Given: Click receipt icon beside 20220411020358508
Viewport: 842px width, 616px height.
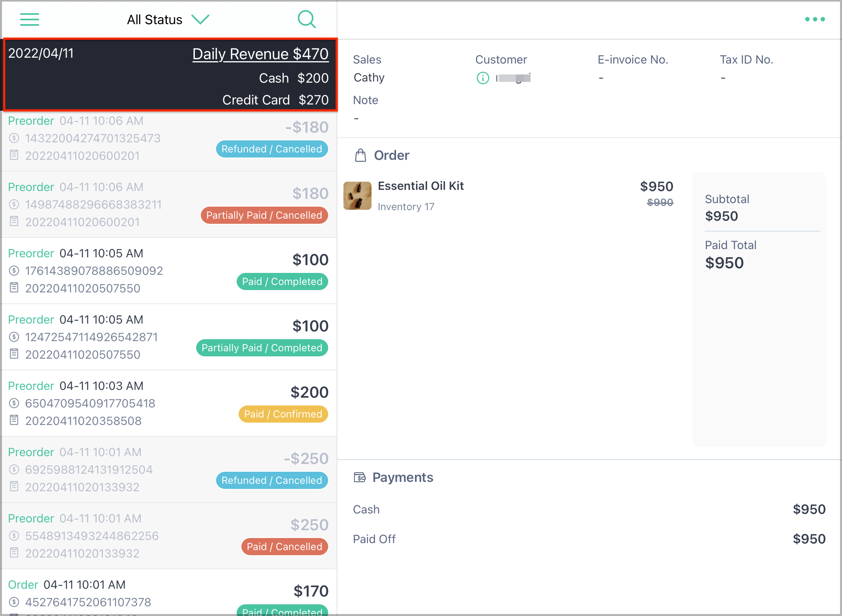Looking at the screenshot, I should [x=14, y=420].
